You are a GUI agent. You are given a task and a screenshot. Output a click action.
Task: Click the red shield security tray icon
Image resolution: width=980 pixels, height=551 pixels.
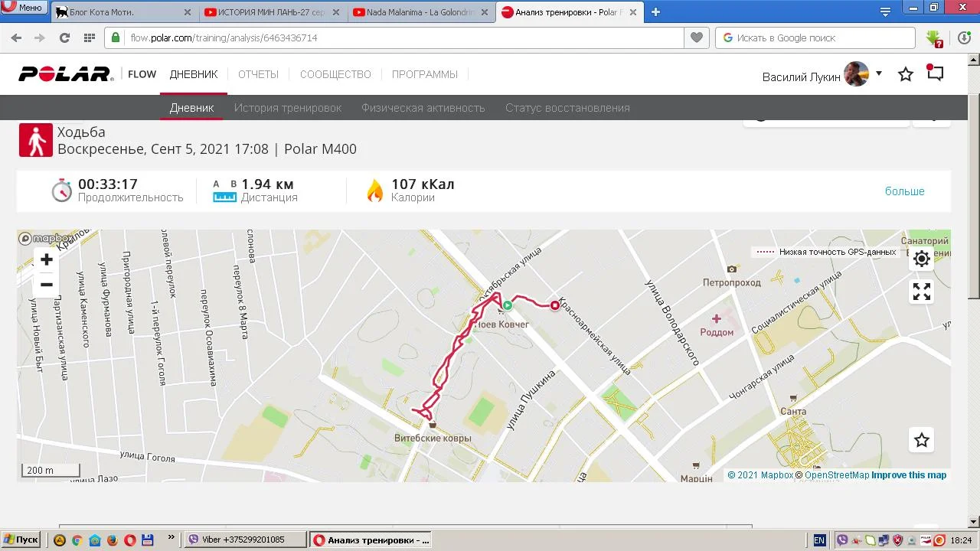coord(898,540)
